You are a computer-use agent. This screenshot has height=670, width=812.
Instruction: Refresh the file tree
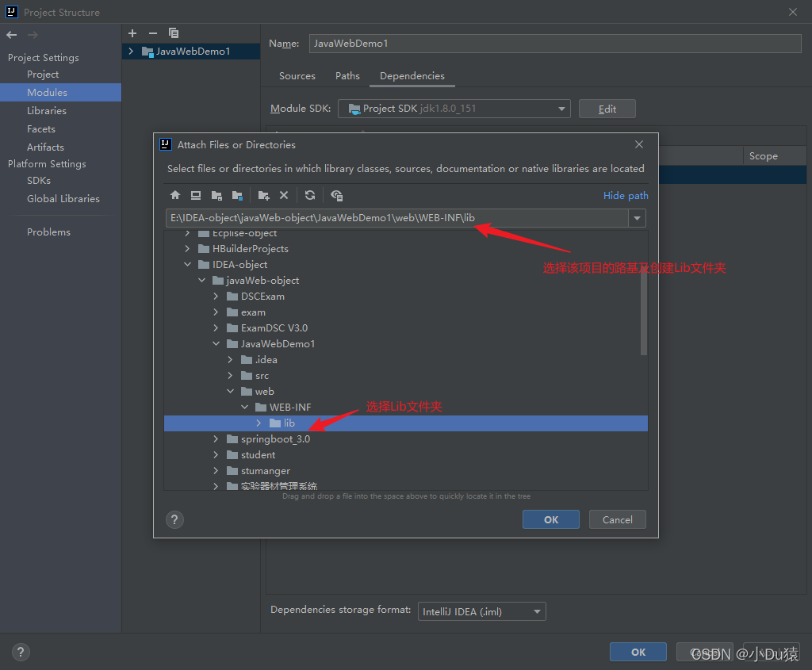[310, 195]
